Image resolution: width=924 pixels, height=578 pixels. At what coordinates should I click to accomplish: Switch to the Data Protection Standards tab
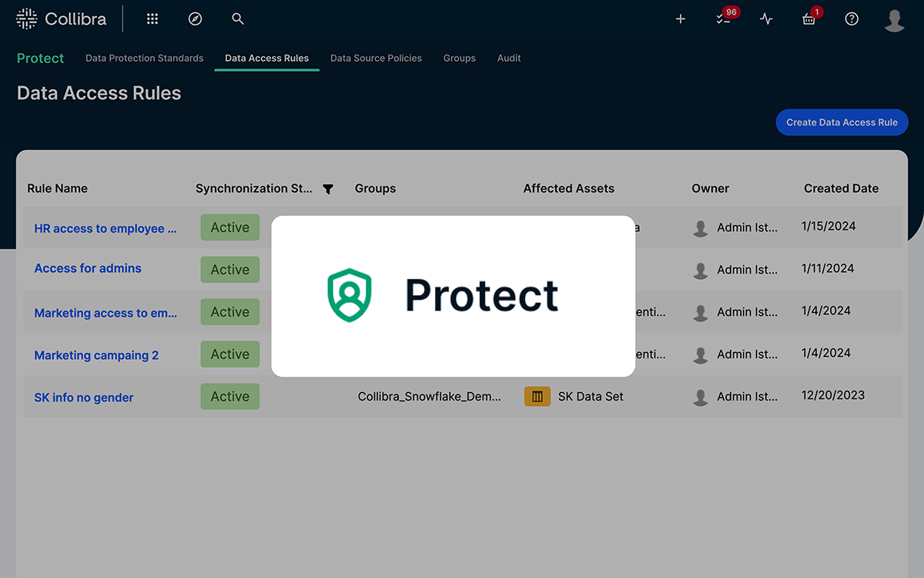click(x=144, y=58)
